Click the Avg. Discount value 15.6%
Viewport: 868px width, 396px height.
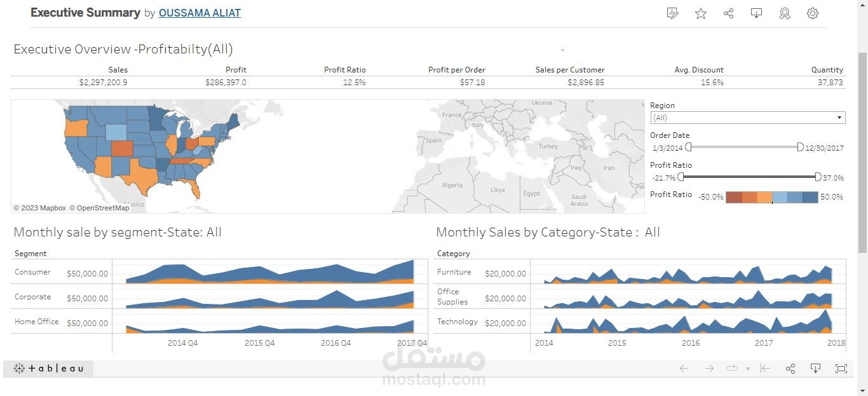tap(712, 83)
